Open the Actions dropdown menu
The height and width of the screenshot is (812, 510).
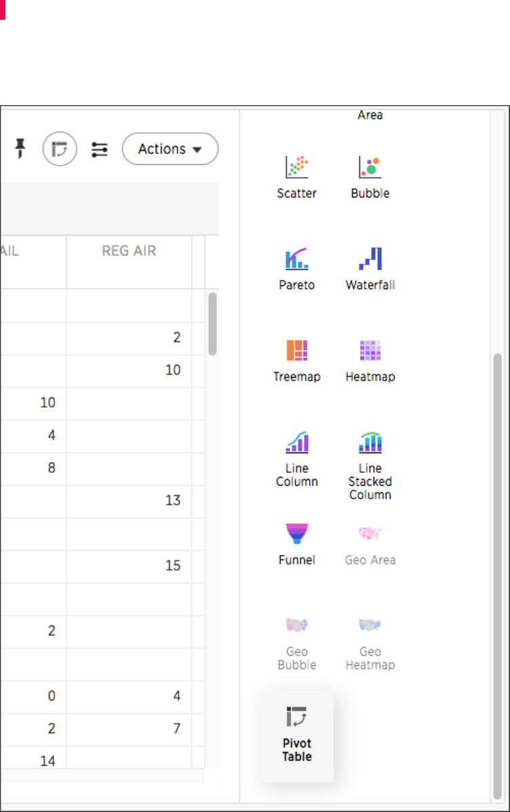point(170,149)
